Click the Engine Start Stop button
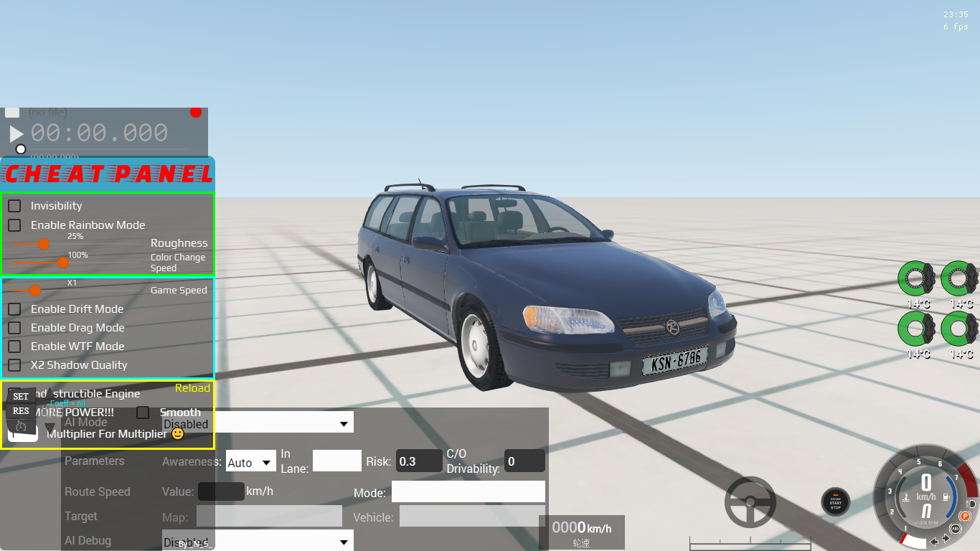 pos(836,501)
